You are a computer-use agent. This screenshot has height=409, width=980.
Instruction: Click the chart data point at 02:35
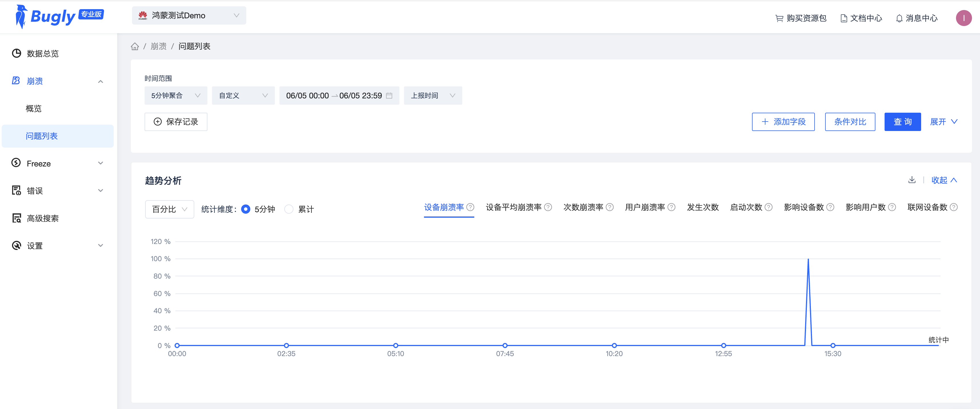(286, 345)
